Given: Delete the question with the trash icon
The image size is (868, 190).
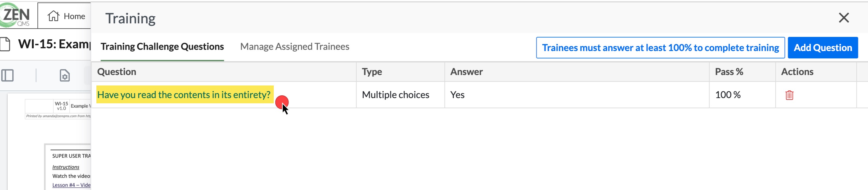Looking at the screenshot, I should pos(789,95).
